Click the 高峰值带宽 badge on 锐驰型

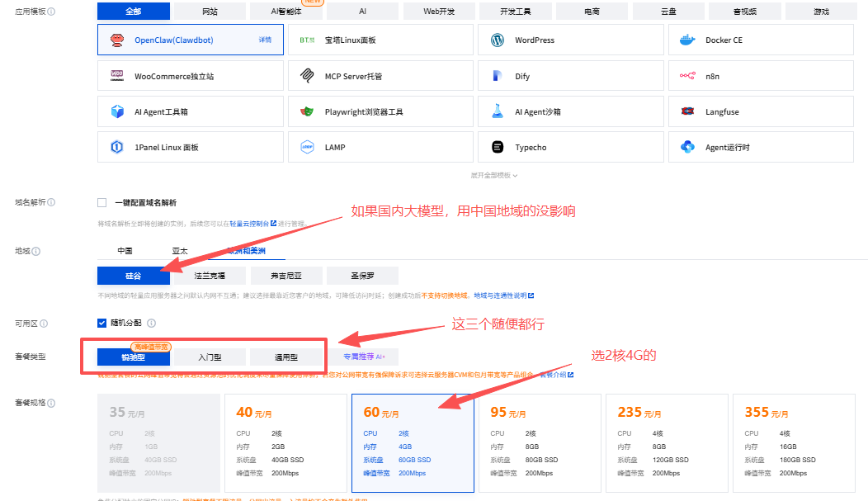pos(151,347)
